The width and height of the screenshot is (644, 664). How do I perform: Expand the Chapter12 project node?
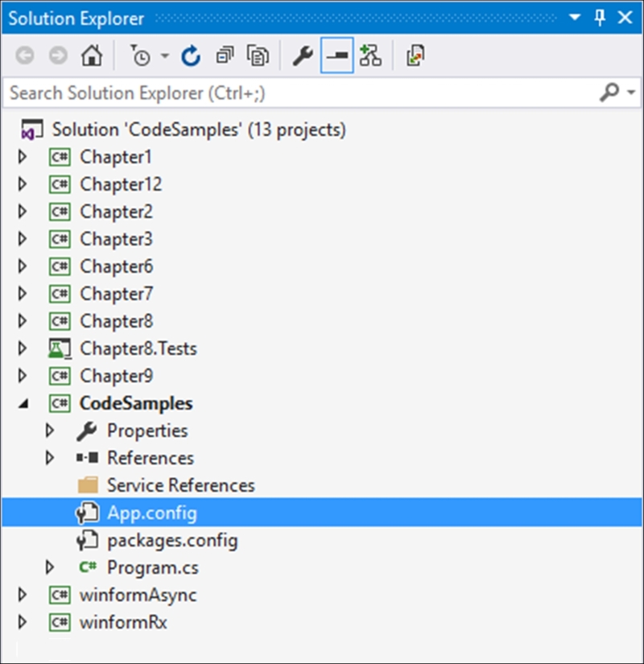click(23, 184)
